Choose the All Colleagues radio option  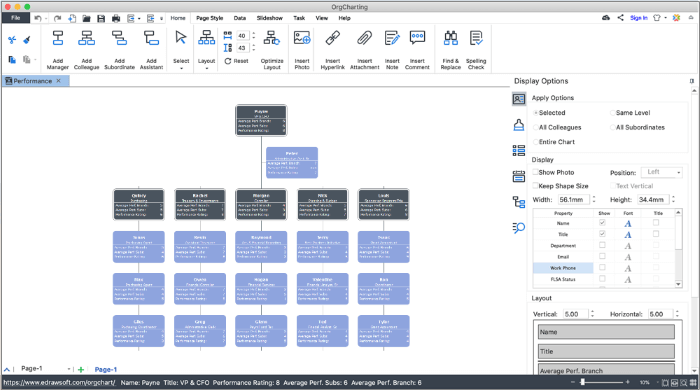coord(536,128)
